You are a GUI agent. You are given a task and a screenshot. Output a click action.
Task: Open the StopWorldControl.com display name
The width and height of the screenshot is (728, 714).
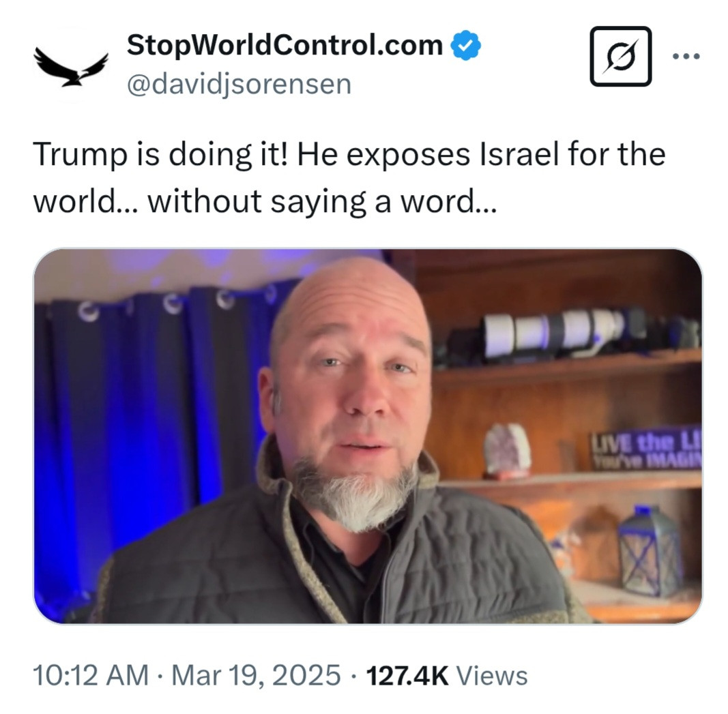[x=285, y=45]
